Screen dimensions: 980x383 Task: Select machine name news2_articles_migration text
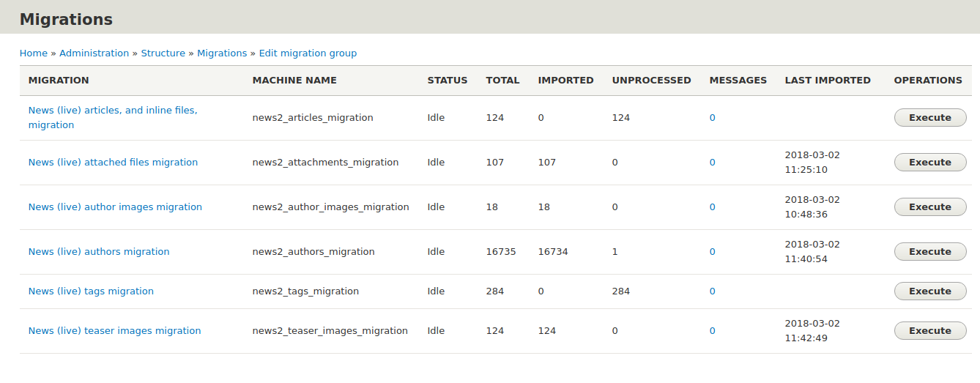[313, 118]
